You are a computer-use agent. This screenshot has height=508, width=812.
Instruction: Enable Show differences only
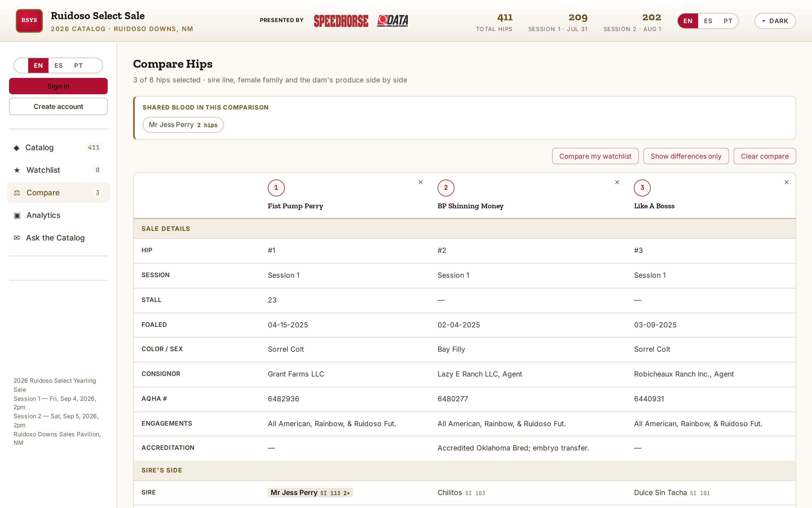point(686,156)
